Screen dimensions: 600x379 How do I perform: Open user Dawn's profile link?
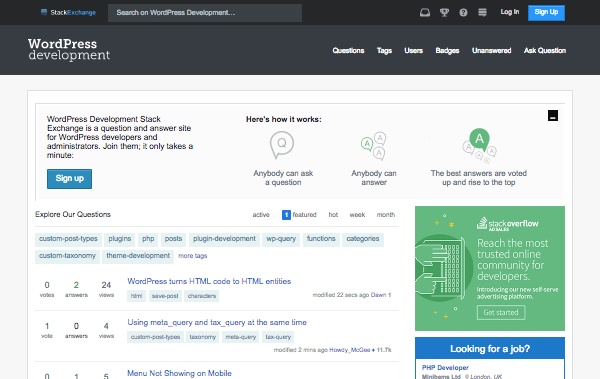click(x=378, y=295)
